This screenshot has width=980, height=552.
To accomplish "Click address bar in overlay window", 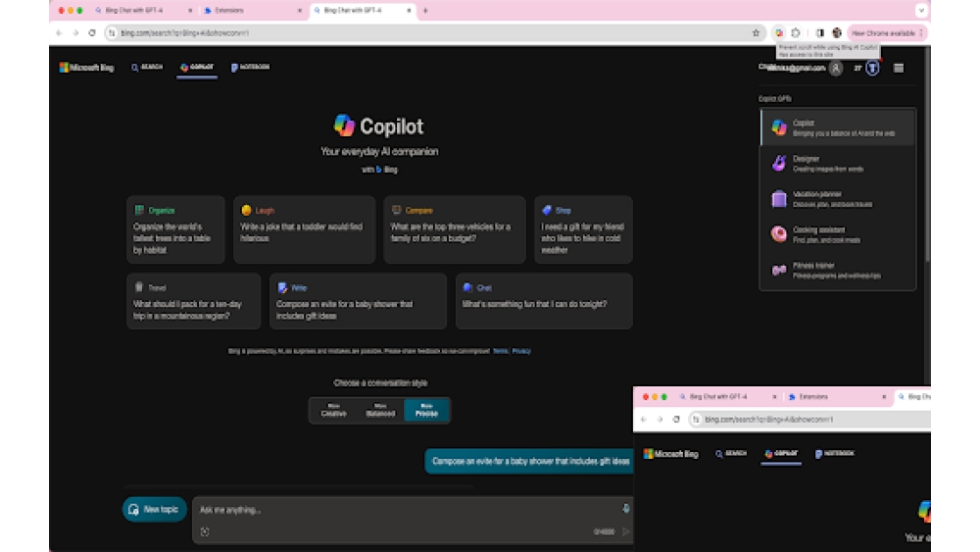I will (809, 420).
